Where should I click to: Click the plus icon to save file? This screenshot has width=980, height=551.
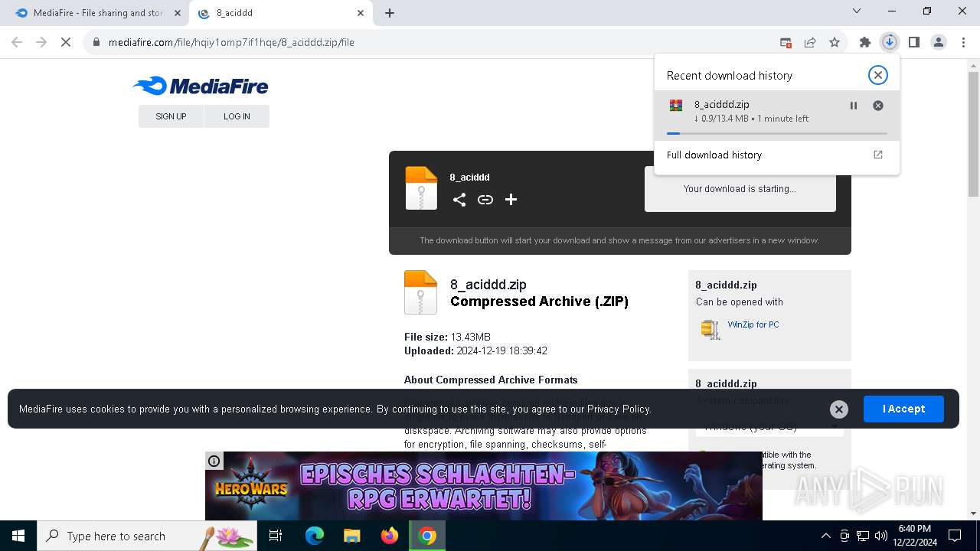(511, 200)
